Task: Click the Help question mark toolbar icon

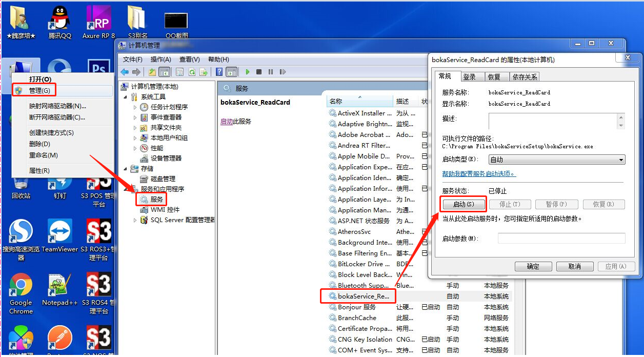Action: pos(219,72)
